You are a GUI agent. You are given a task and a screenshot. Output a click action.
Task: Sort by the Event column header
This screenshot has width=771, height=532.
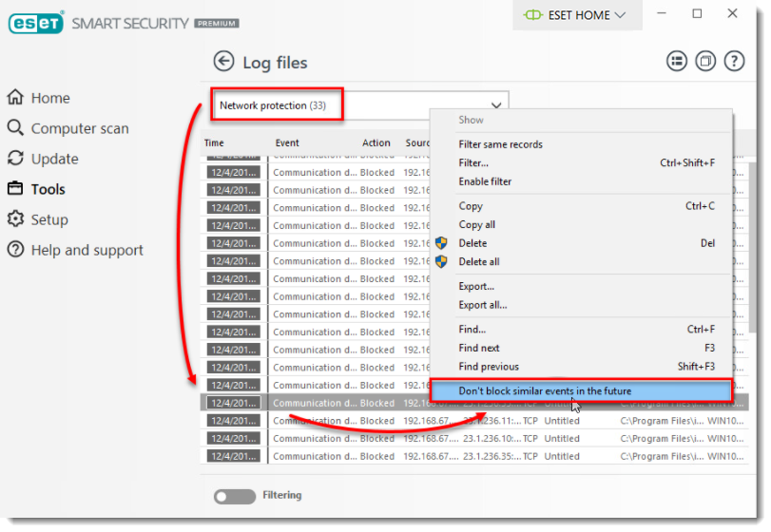pos(287,142)
